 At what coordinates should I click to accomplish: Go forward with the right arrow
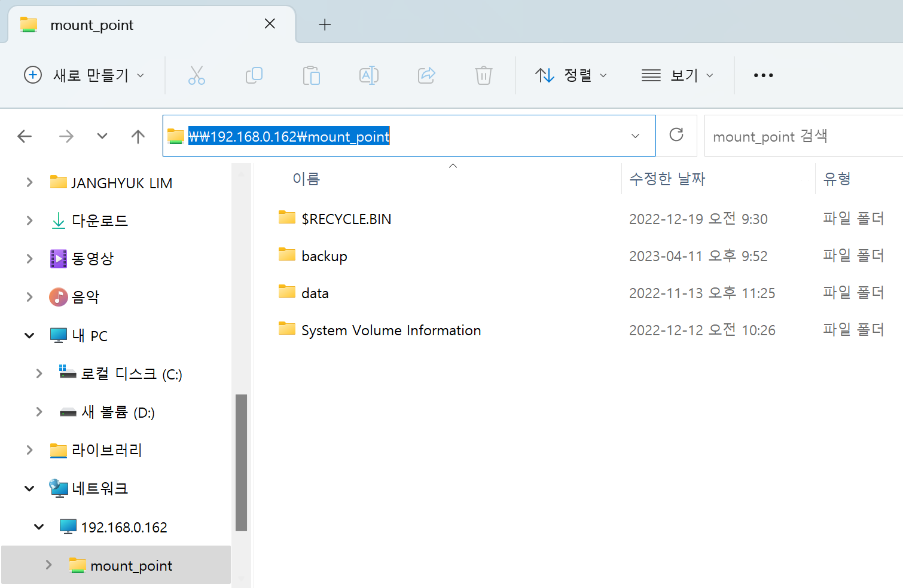point(66,136)
